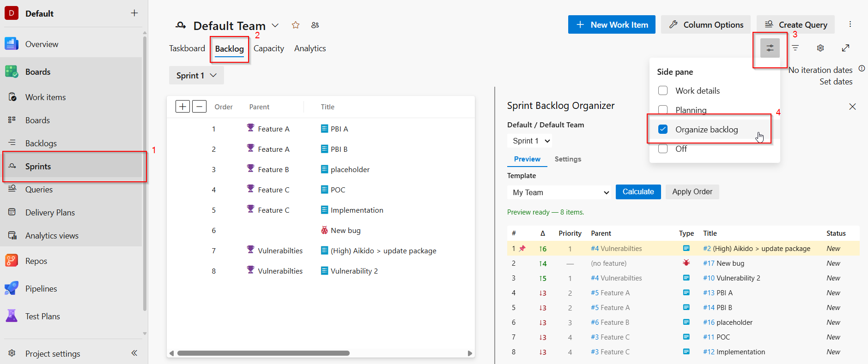Image resolution: width=868 pixels, height=364 pixels.
Task: Open the Backlogs page
Action: coord(41,143)
